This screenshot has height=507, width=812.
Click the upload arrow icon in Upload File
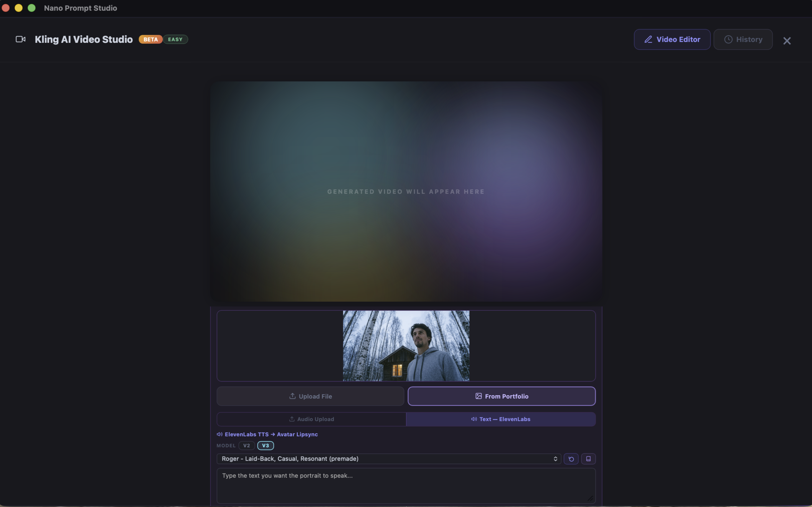[292, 396]
